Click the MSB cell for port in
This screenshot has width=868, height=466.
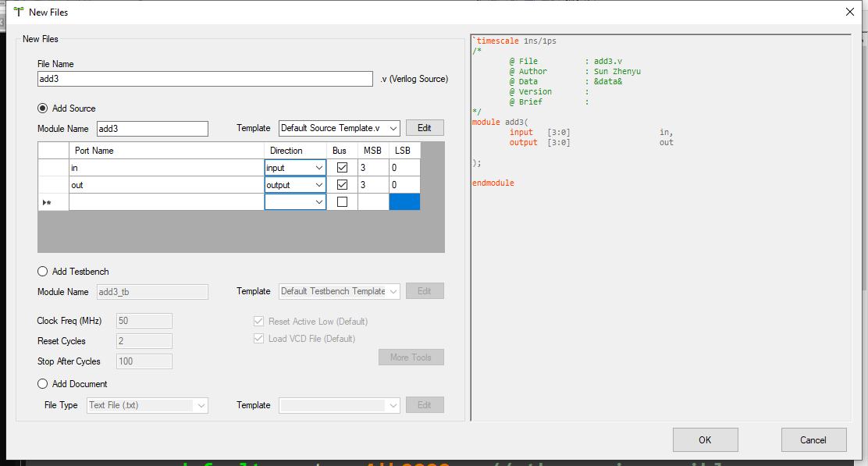click(x=373, y=168)
